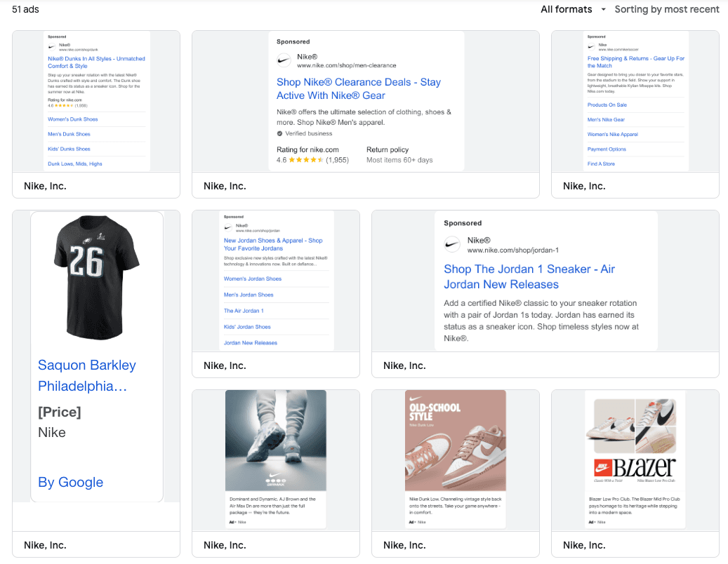Click the Most items 60+ days text
This screenshot has width=728, height=564.
pyautogui.click(x=399, y=160)
